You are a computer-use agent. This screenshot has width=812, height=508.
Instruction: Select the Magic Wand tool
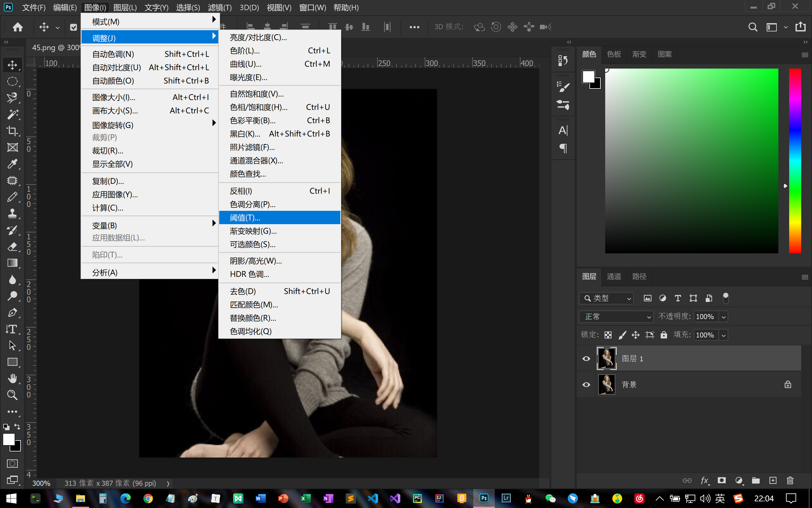point(12,114)
